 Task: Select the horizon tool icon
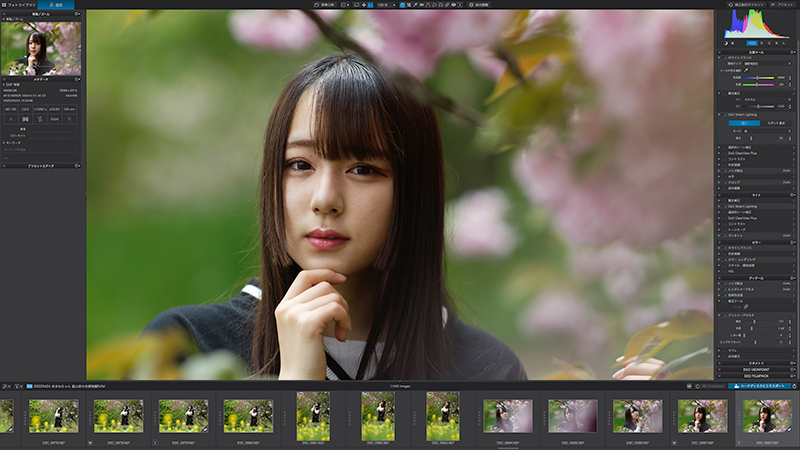(x=421, y=5)
